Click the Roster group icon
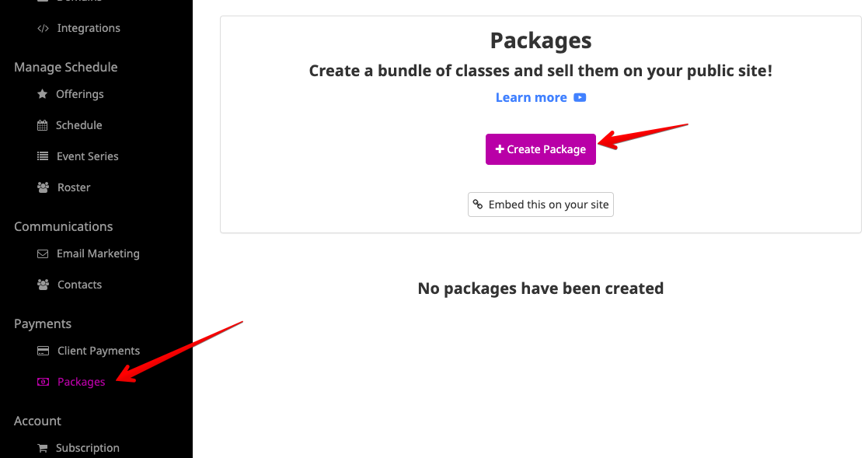 43,187
